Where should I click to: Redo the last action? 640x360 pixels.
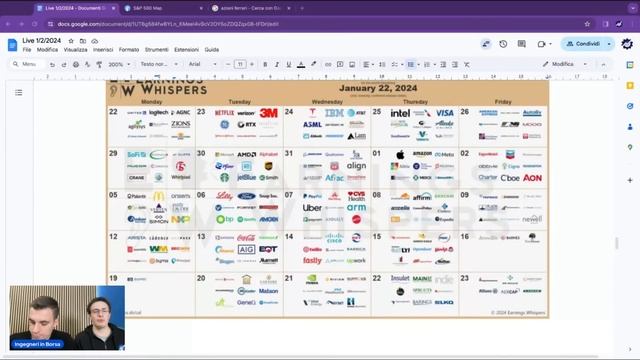coord(64,64)
